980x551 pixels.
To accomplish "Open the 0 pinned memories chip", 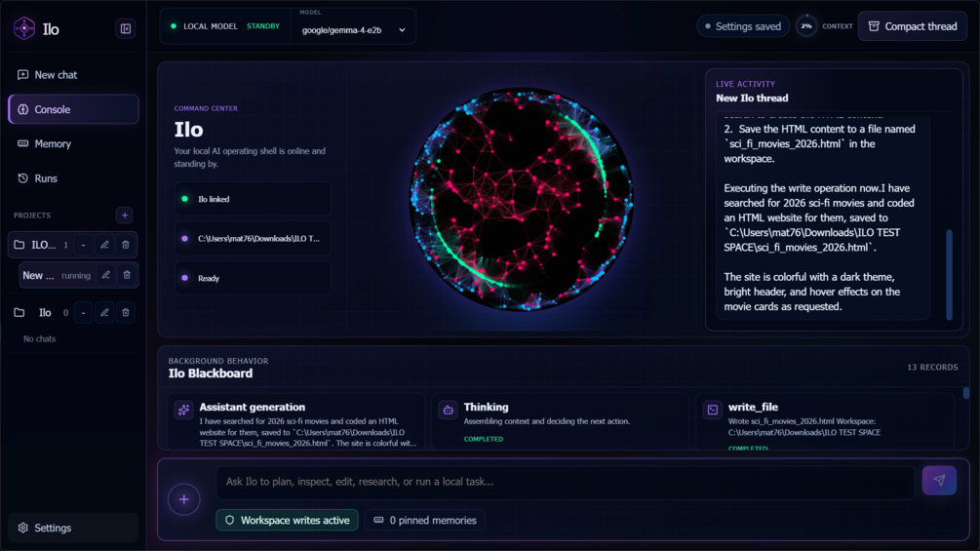I will 425,521.
